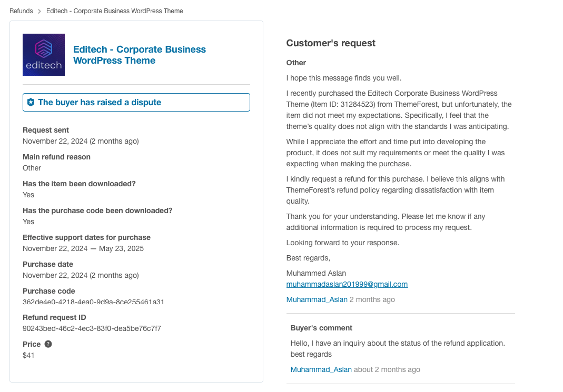Open Muhammad_Aslan profile under customer request
Screen dimensions: 563x392
(317, 299)
